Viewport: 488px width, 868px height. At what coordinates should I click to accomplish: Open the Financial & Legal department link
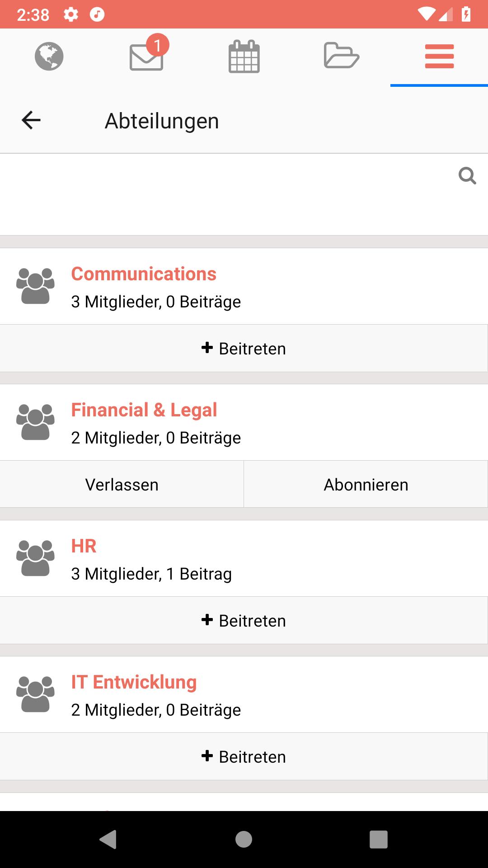[x=144, y=410]
